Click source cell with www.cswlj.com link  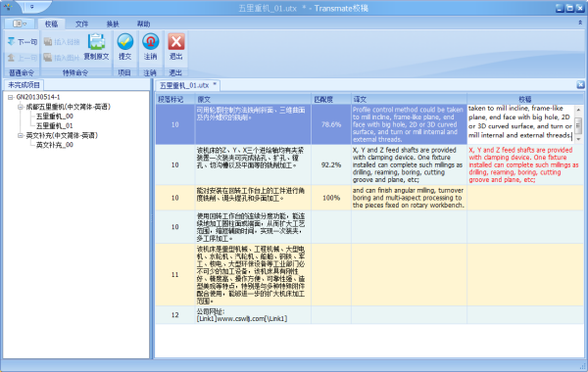[253, 315]
